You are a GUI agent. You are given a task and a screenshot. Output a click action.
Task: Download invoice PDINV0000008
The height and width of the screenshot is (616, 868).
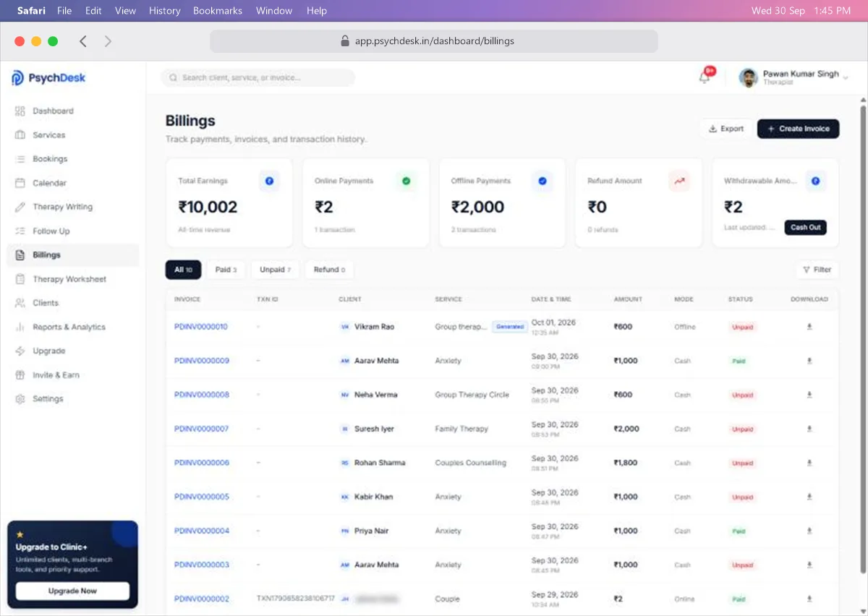pos(809,395)
